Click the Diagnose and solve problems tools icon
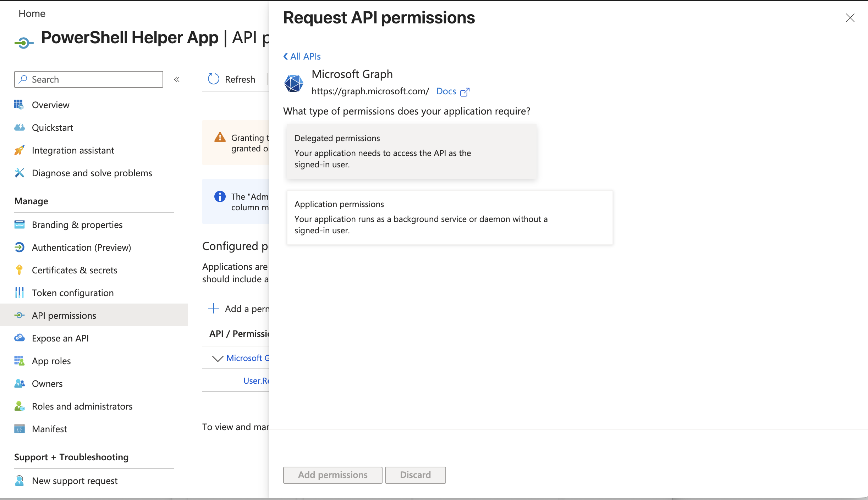The image size is (868, 500). [20, 173]
